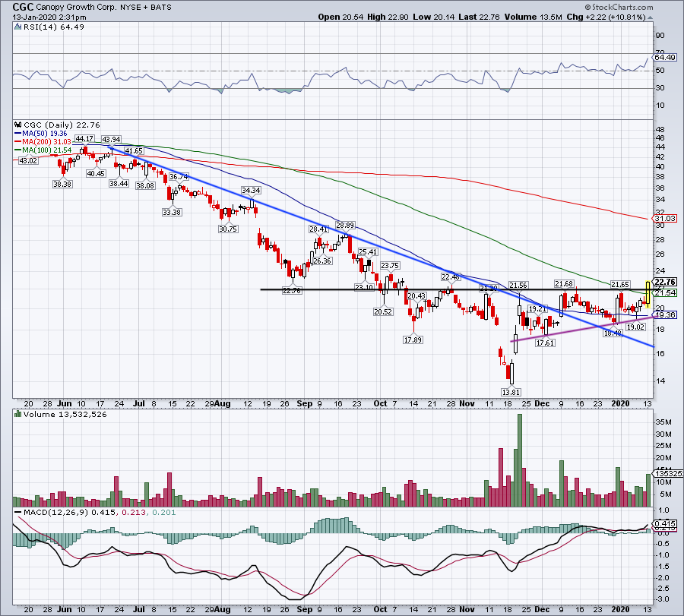Click the latest green volume bar at right

[648, 490]
